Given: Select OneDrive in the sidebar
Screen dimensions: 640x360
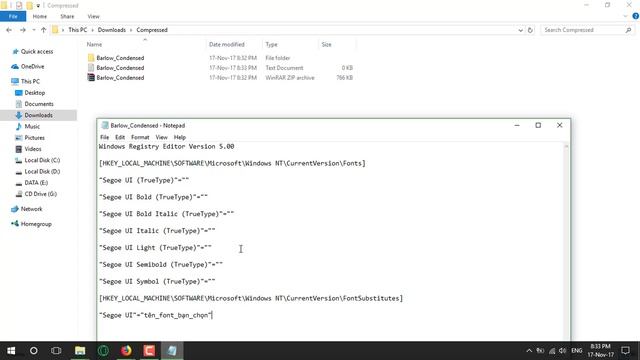Looking at the screenshot, I should point(32,67).
